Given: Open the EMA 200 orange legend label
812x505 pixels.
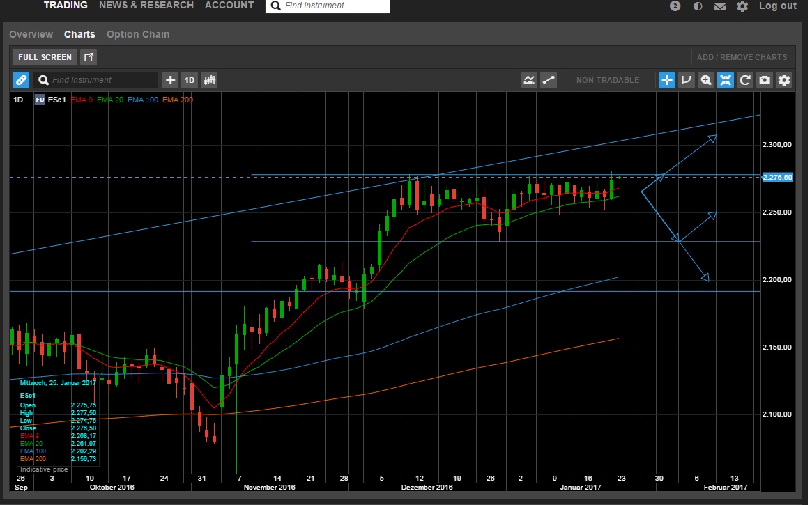Looking at the screenshot, I should pos(178,100).
